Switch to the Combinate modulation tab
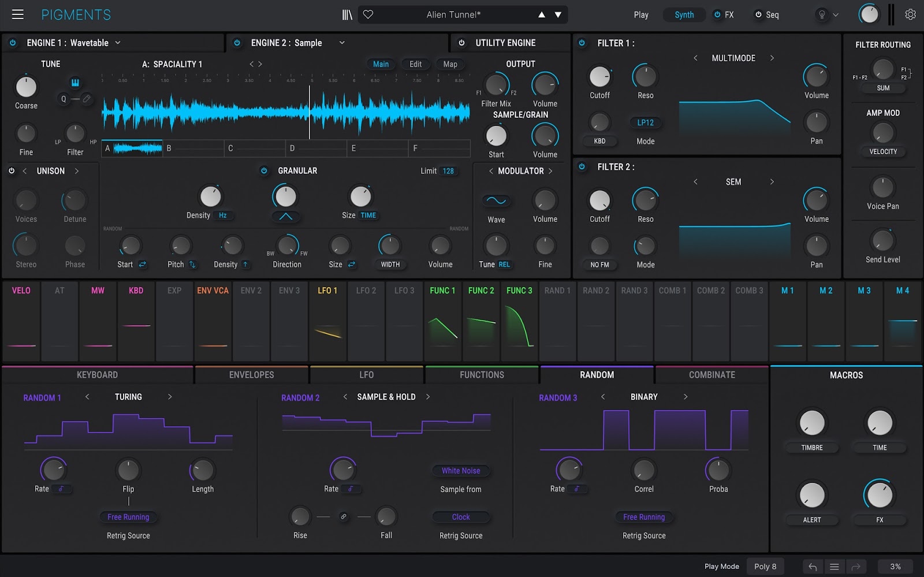The image size is (924, 577). pyautogui.click(x=712, y=375)
